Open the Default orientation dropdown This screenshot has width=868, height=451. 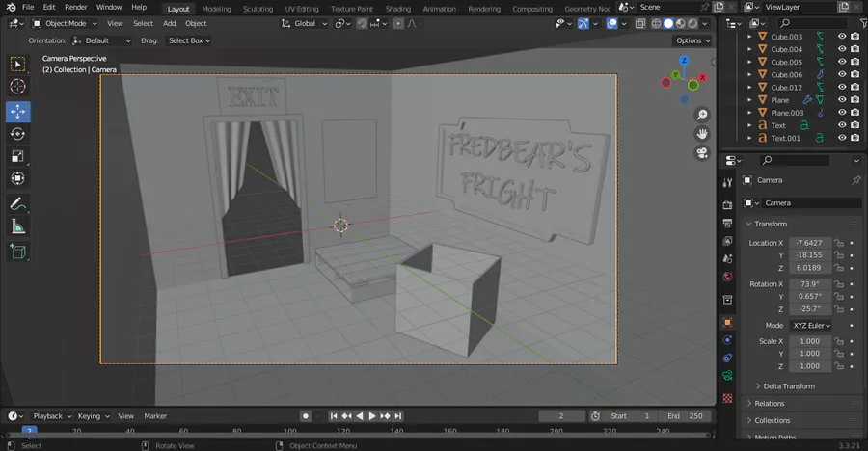click(102, 40)
